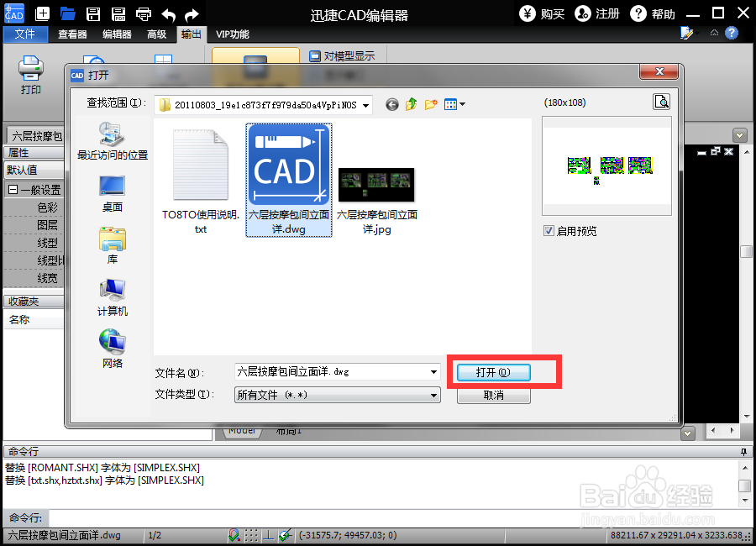Click the Save as PDF icon
Image resolution: width=756 pixels, height=546 pixels.
[118, 13]
